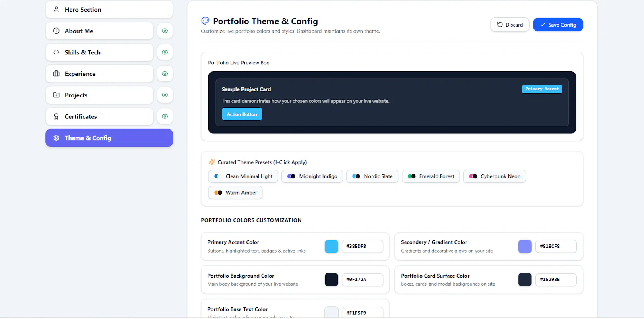This screenshot has height=319, width=644.
Task: Open the Portfolio Background Color swatch
Action: [x=331, y=279]
